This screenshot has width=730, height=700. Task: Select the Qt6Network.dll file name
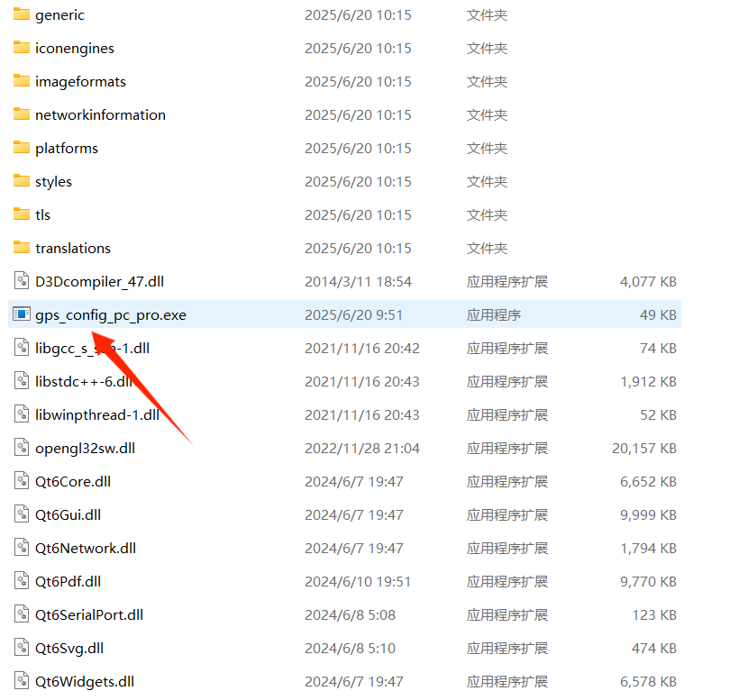tap(86, 549)
